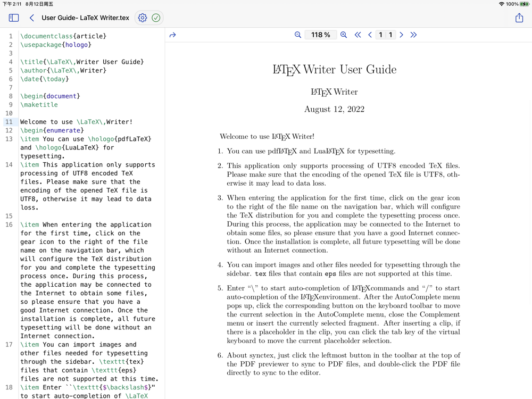
Task: Jump to first PDF page
Action: pyautogui.click(x=358, y=35)
